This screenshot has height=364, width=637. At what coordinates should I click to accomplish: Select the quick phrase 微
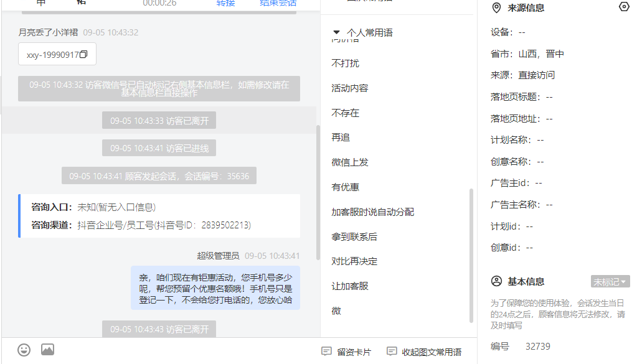click(336, 311)
